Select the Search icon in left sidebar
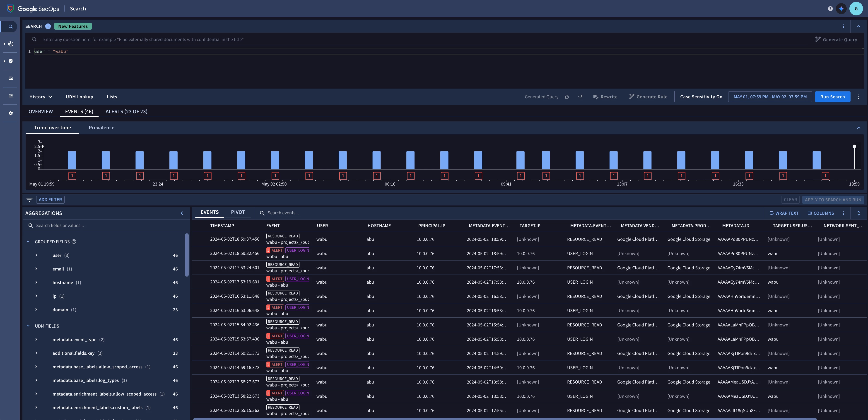The height and width of the screenshot is (420, 868). click(x=10, y=27)
